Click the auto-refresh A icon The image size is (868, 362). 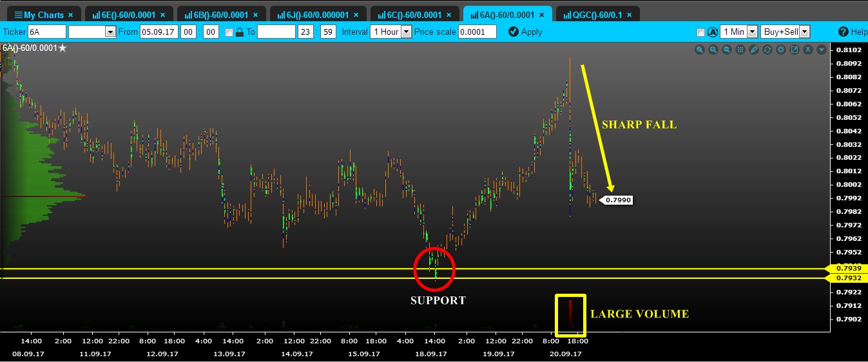coord(713,32)
